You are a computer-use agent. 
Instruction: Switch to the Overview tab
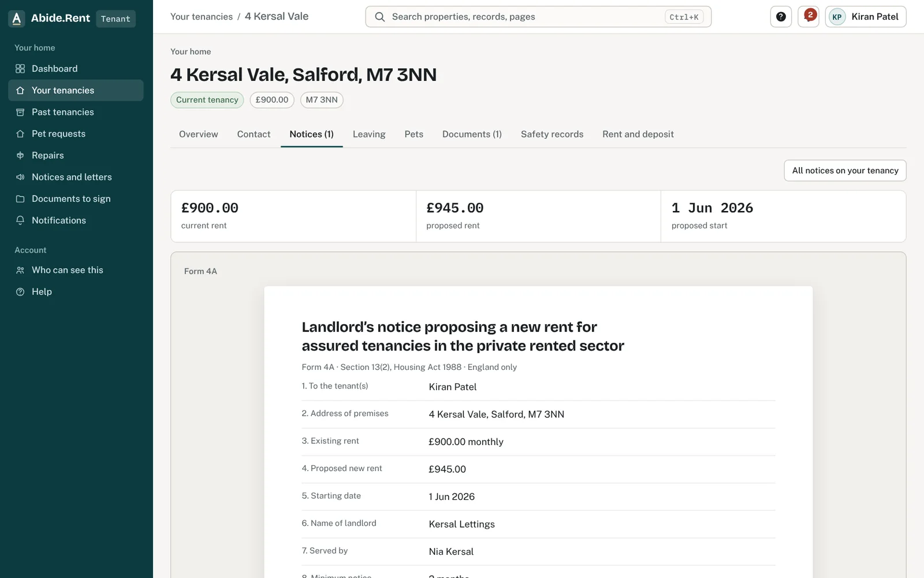pos(199,134)
